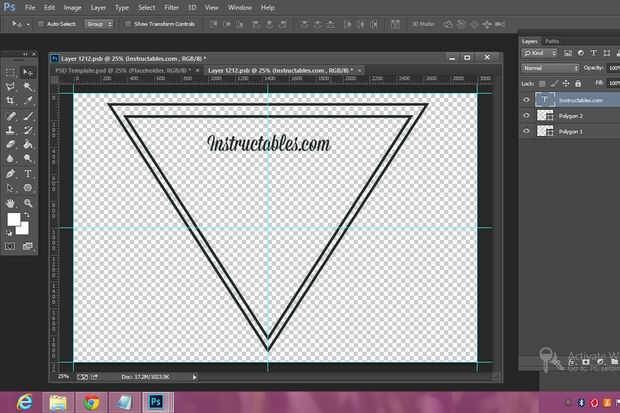Select the Polygon 2 layer thumbnail
The width and height of the screenshot is (620, 413).
(x=545, y=116)
